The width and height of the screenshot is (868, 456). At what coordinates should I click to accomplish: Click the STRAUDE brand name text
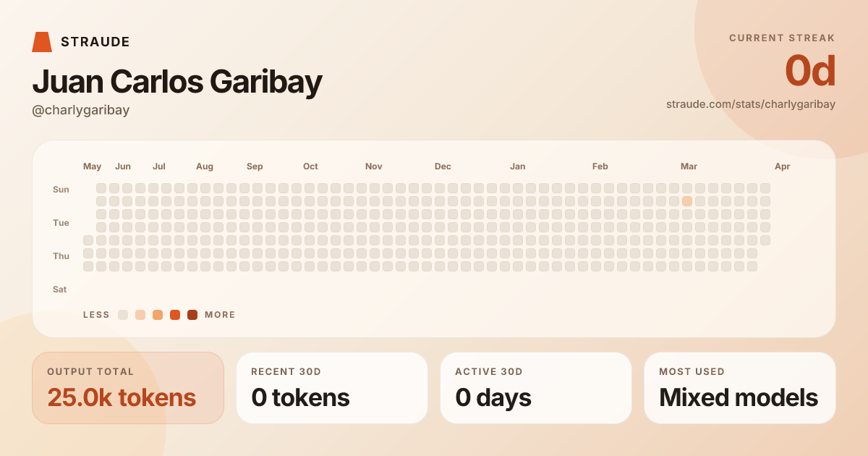point(95,42)
